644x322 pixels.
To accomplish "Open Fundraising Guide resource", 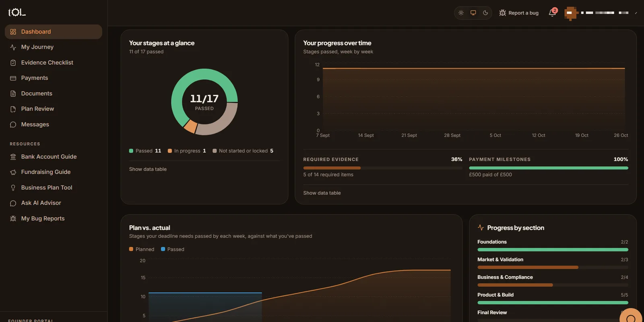I will 54,172.
